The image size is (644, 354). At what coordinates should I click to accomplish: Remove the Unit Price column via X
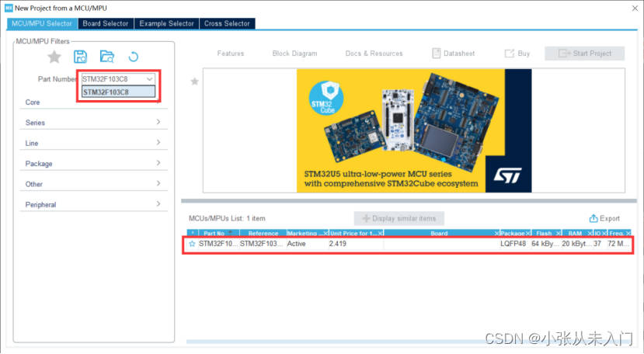[381, 233]
